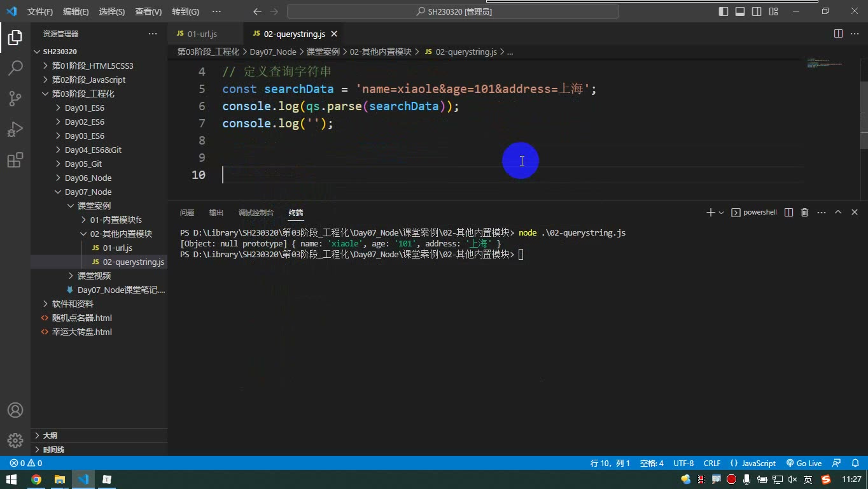Image resolution: width=868 pixels, height=489 pixels.
Task: Toggle primary side bar visibility
Action: click(724, 11)
